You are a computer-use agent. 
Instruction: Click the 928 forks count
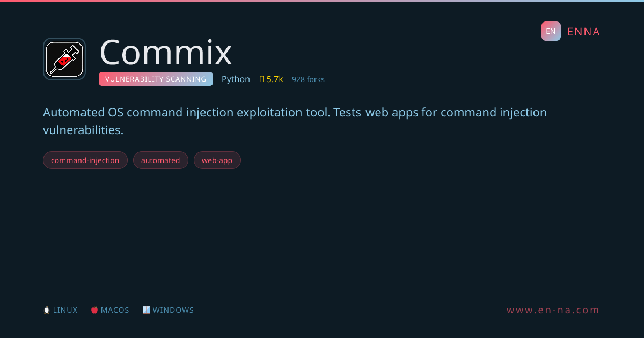308,79
